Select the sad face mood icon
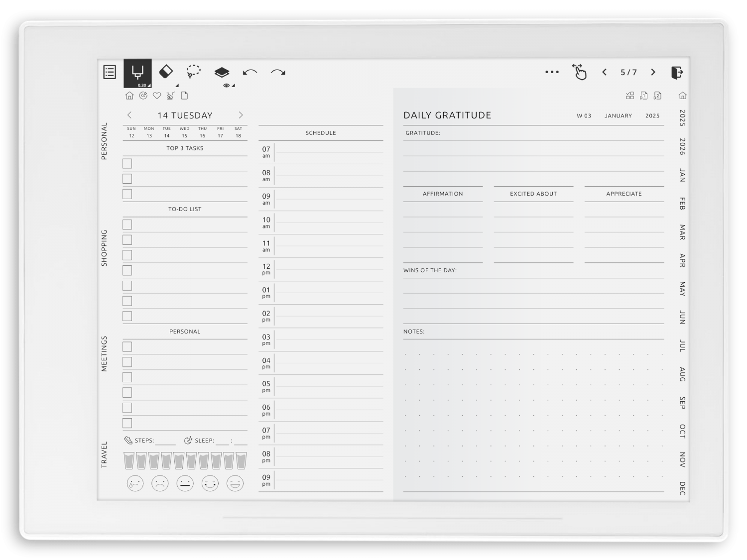This screenshot has width=747, height=560. [160, 483]
